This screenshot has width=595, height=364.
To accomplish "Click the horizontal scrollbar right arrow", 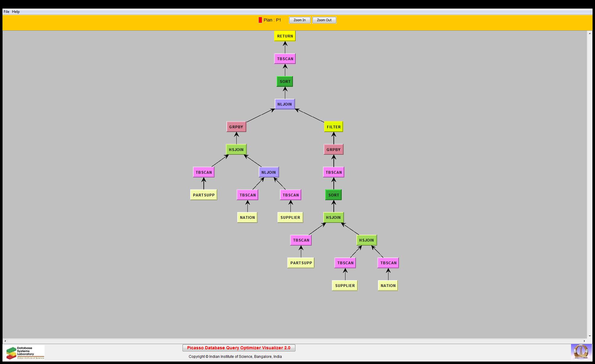I will pos(585,341).
